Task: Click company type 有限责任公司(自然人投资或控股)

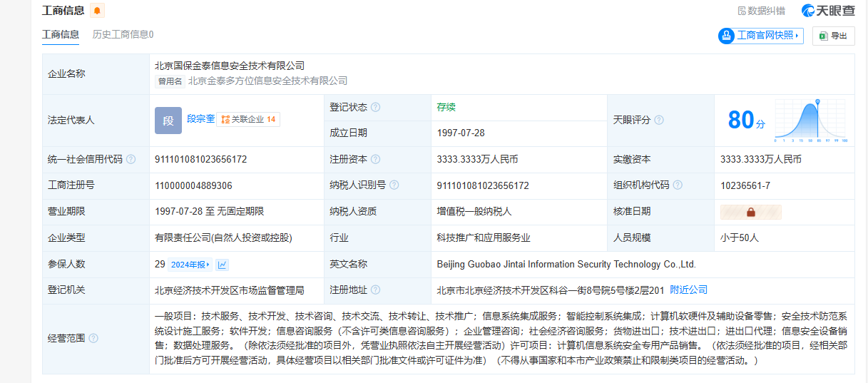Action: click(223, 238)
